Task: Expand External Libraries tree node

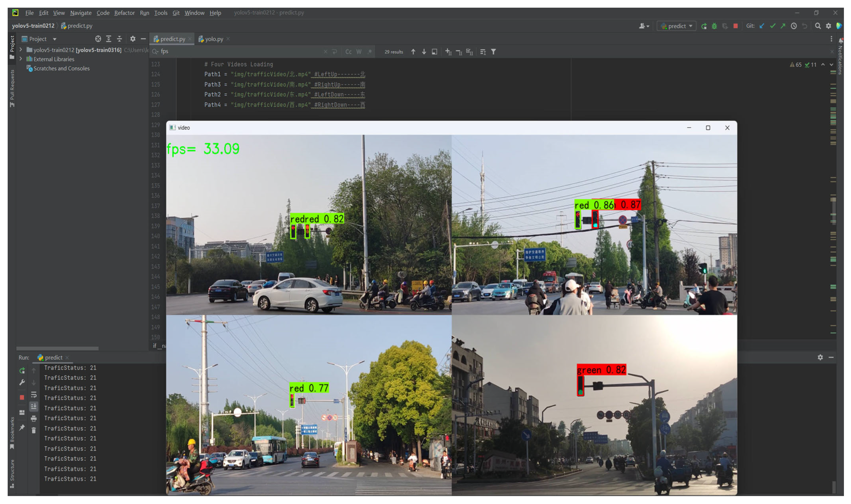Action: click(x=21, y=59)
